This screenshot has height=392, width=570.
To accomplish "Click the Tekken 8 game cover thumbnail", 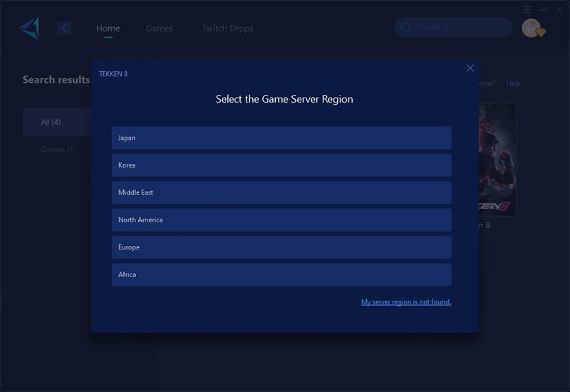I will point(497,160).
